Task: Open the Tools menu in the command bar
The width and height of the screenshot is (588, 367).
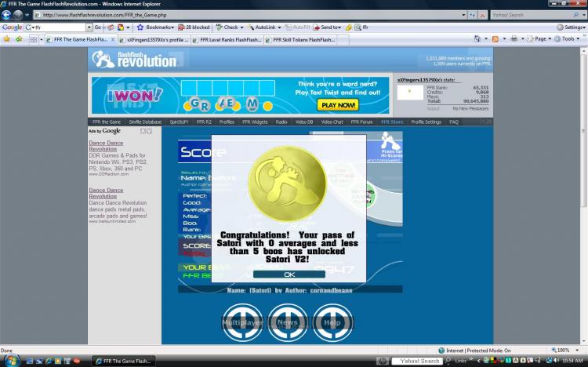Action: click(x=567, y=39)
